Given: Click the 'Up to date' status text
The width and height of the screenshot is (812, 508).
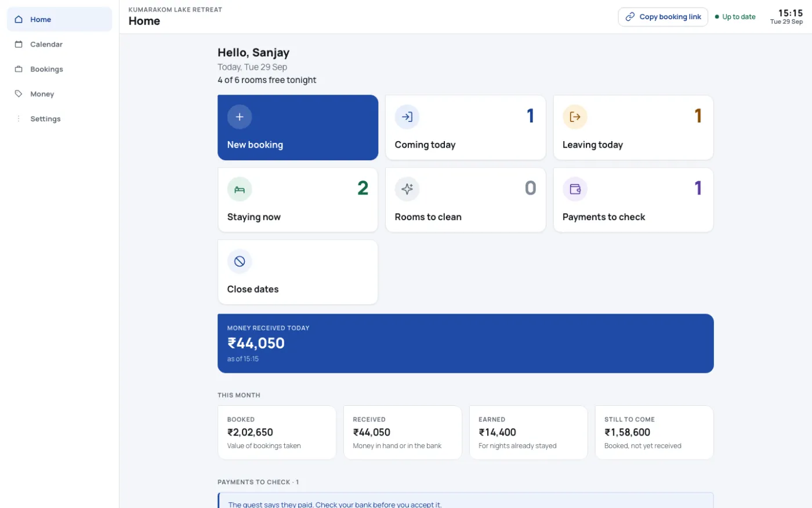Looking at the screenshot, I should [x=739, y=17].
